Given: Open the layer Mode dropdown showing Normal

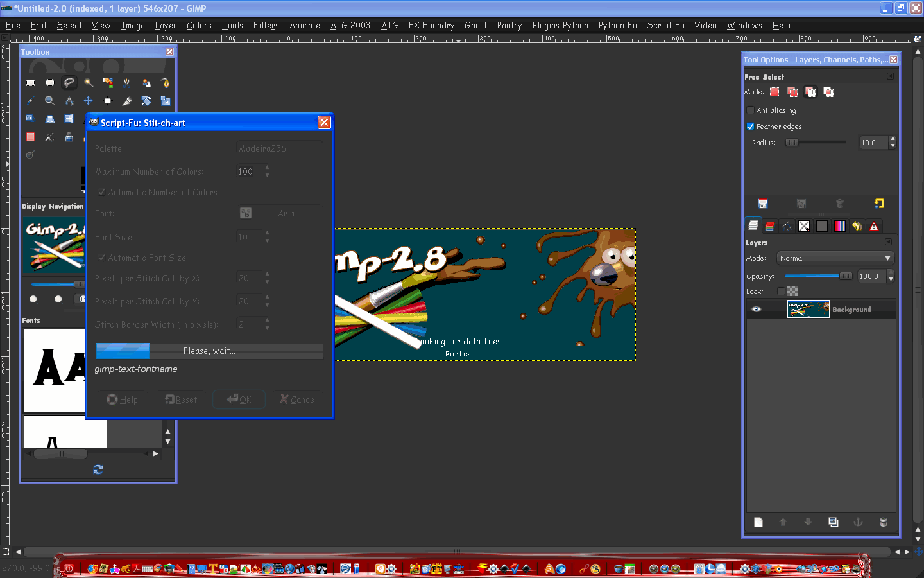Looking at the screenshot, I should coord(835,258).
